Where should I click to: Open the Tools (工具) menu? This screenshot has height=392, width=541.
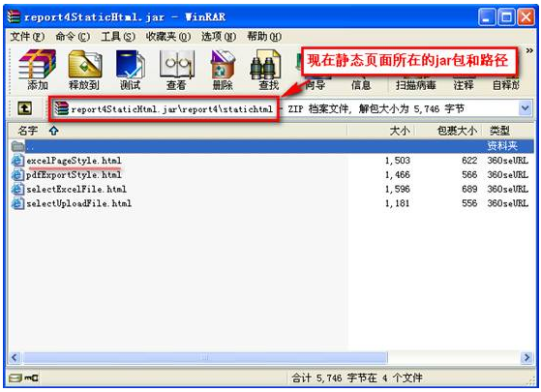tap(118, 36)
